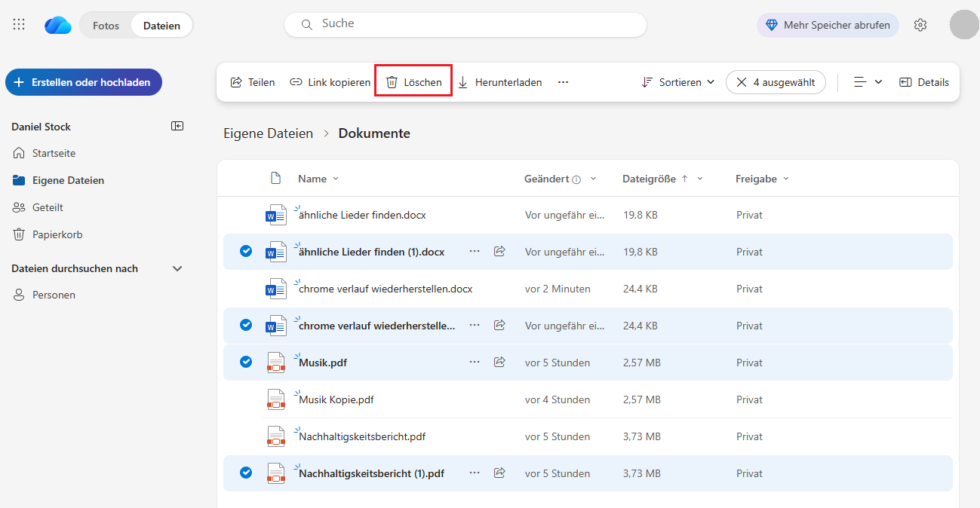The height and width of the screenshot is (508, 980).
Task: Click inside the Suche search field
Action: [465, 23]
